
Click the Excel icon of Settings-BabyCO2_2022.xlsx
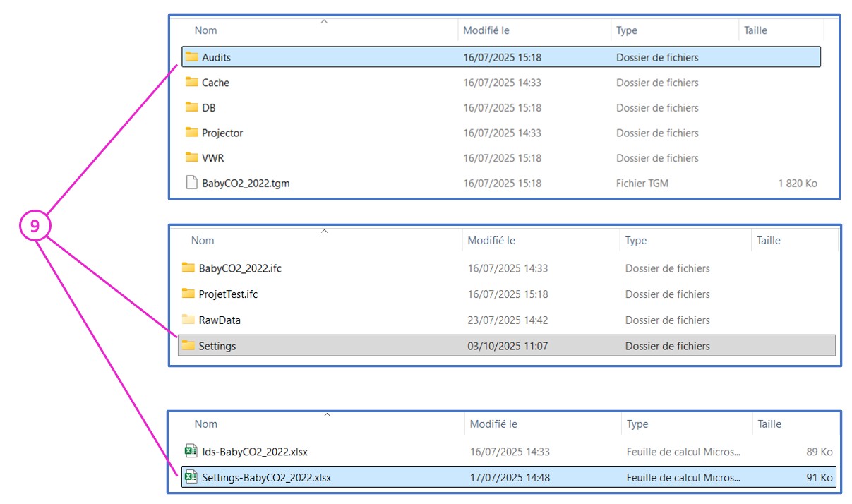click(191, 477)
